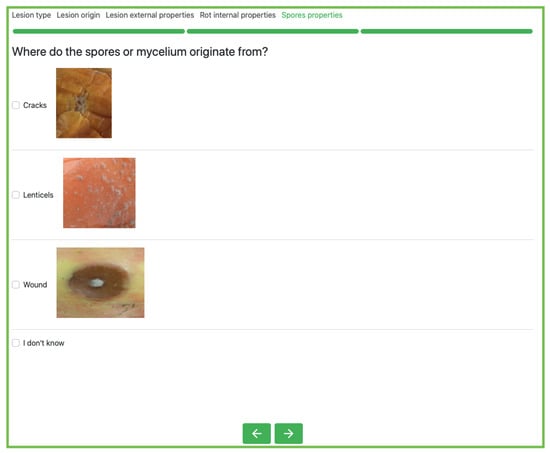550x453 pixels.
Task: Click the brown wound lesion photo
Action: (x=100, y=282)
